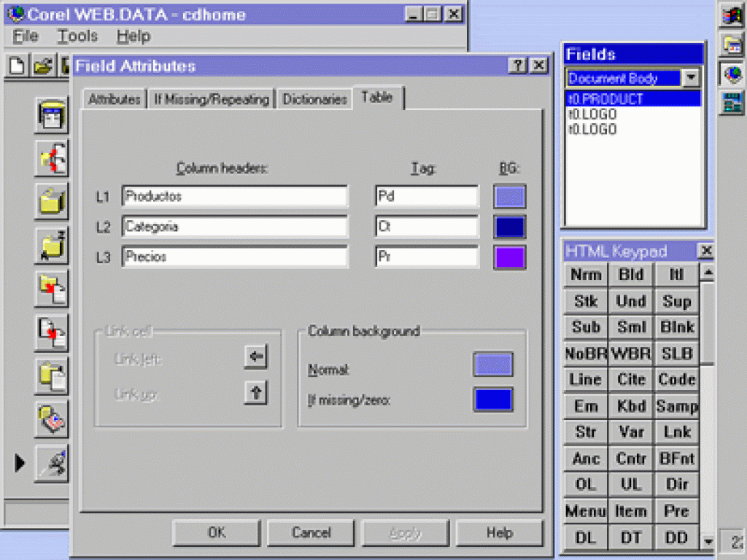Click the Bld key on HTML Keypad
This screenshot has width=747, height=560.
click(631, 274)
